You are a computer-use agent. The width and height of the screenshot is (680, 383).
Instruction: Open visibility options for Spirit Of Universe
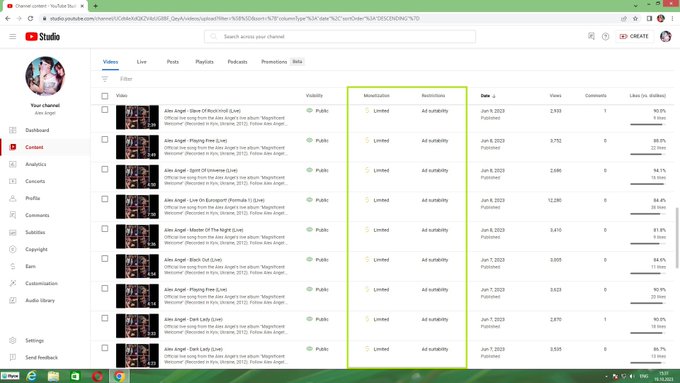tap(317, 170)
